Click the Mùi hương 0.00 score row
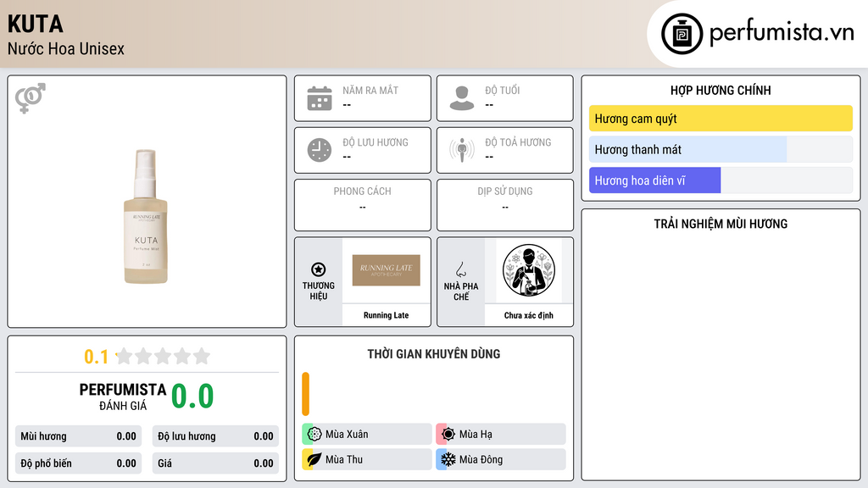Screen dimensions: 868x488 click(79, 436)
